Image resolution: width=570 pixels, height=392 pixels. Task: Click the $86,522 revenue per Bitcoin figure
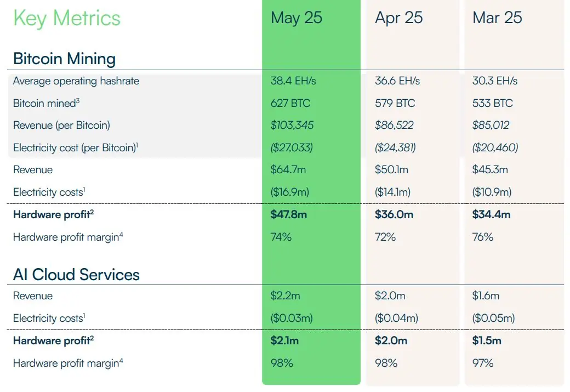[395, 126]
